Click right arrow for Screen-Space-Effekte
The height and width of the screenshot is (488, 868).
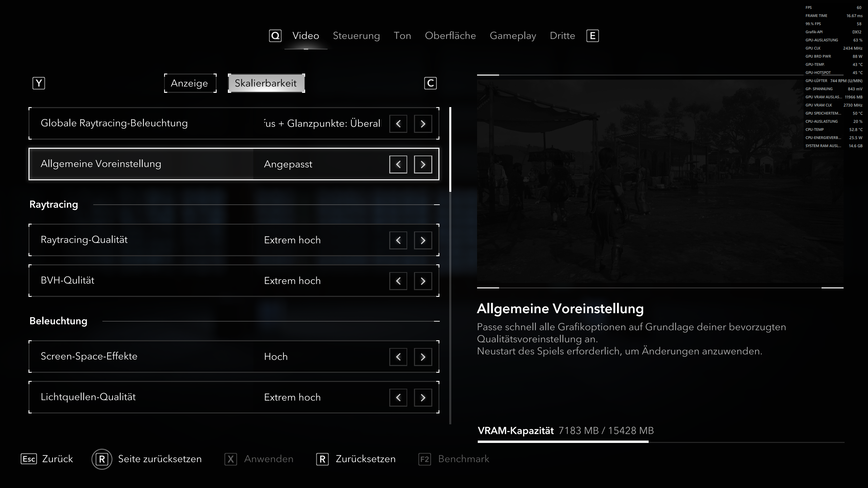pos(423,357)
